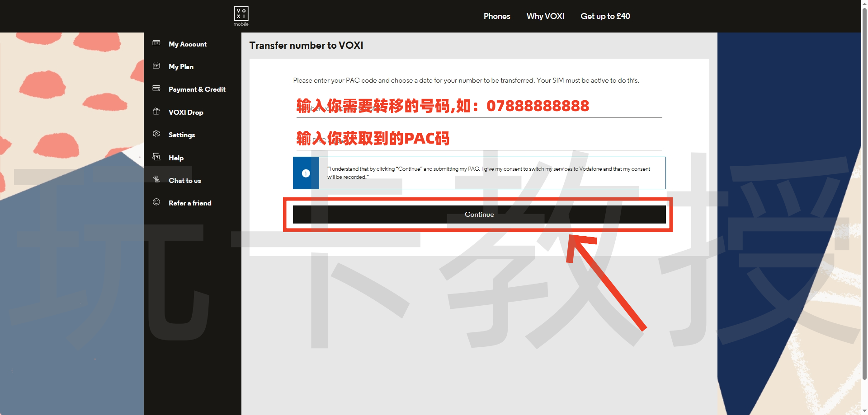This screenshot has height=415, width=868.
Task: Click the My Account sidebar icon
Action: tap(156, 43)
